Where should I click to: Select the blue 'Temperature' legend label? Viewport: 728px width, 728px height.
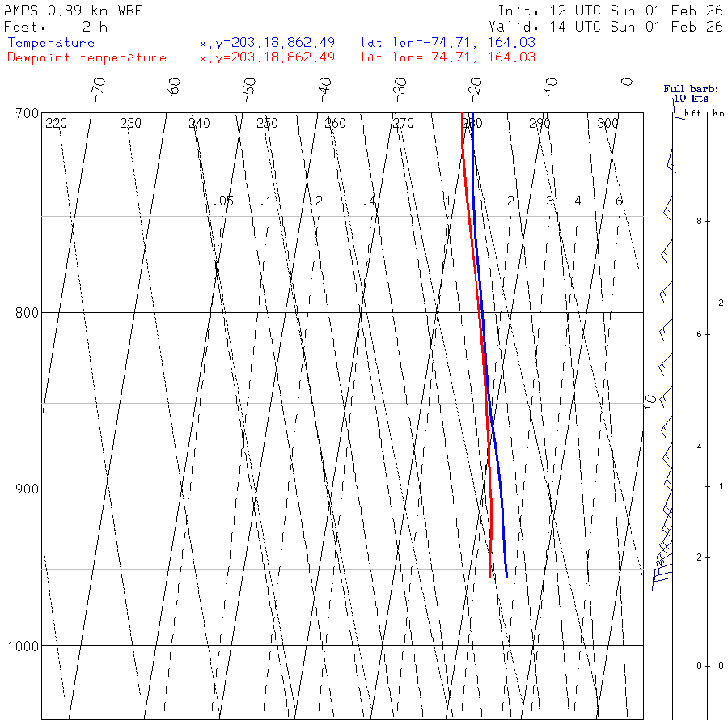pos(51,43)
